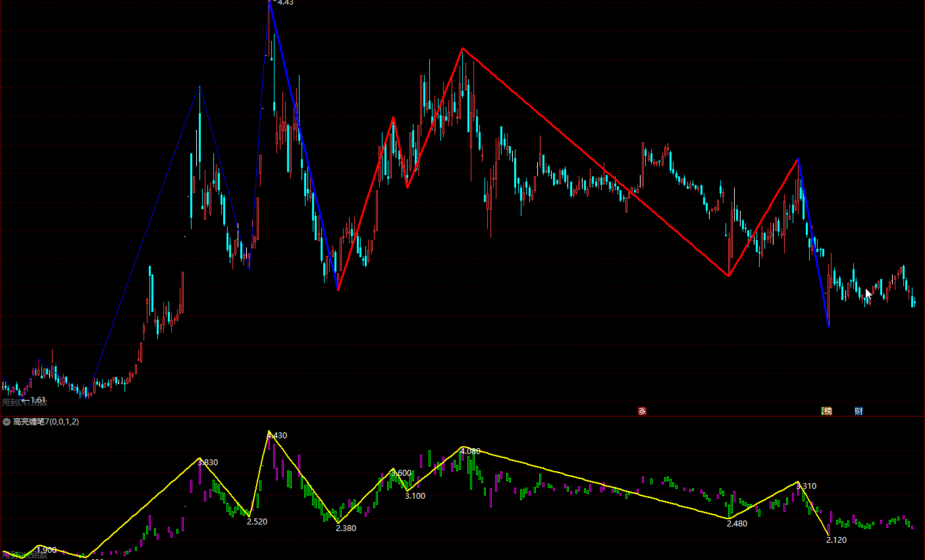Select the 4.430 peak label in indicator
925x560 pixels.
pos(277,436)
